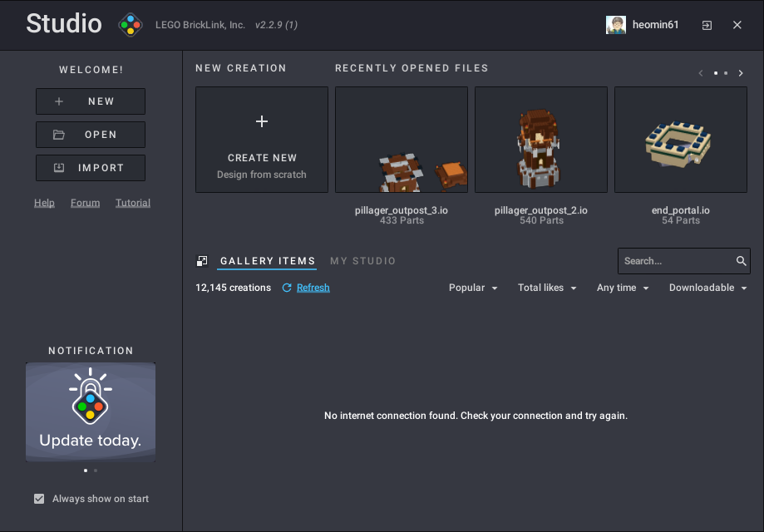Click the sign out icon
Screen dimensions: 764x532
point(707,25)
